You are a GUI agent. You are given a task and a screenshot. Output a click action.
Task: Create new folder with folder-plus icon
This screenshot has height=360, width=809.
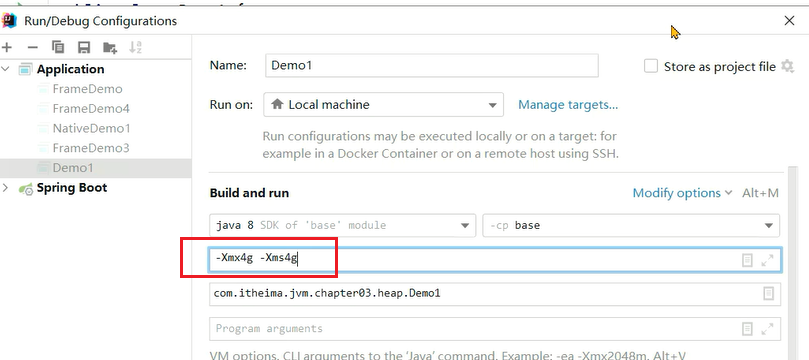point(110,48)
